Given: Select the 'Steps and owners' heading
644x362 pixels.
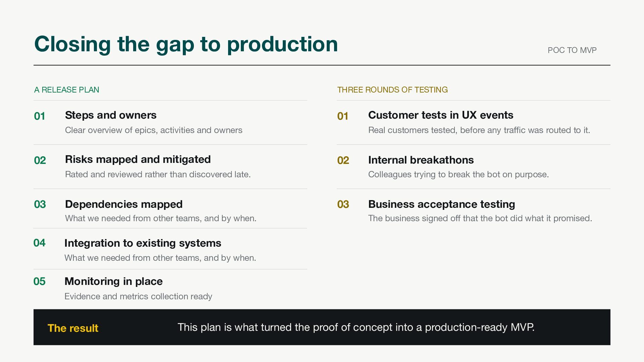Looking at the screenshot, I should tap(111, 115).
